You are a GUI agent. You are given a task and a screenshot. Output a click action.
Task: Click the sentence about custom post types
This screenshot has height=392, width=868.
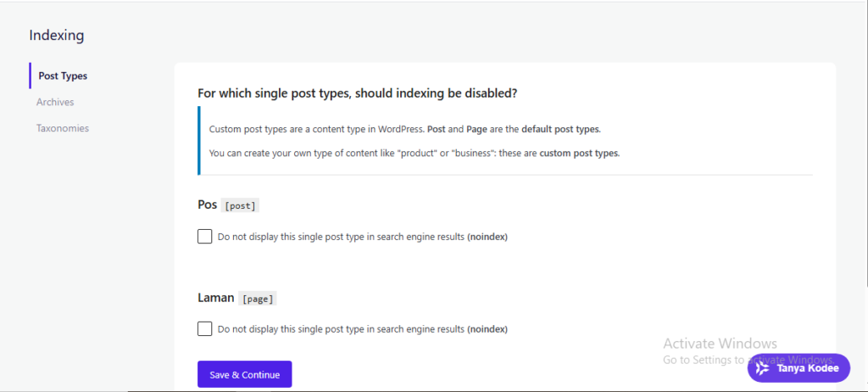coord(415,153)
